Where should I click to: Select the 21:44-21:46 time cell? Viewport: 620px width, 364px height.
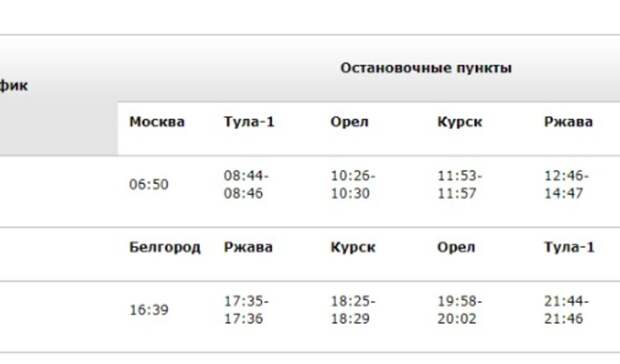point(566,310)
